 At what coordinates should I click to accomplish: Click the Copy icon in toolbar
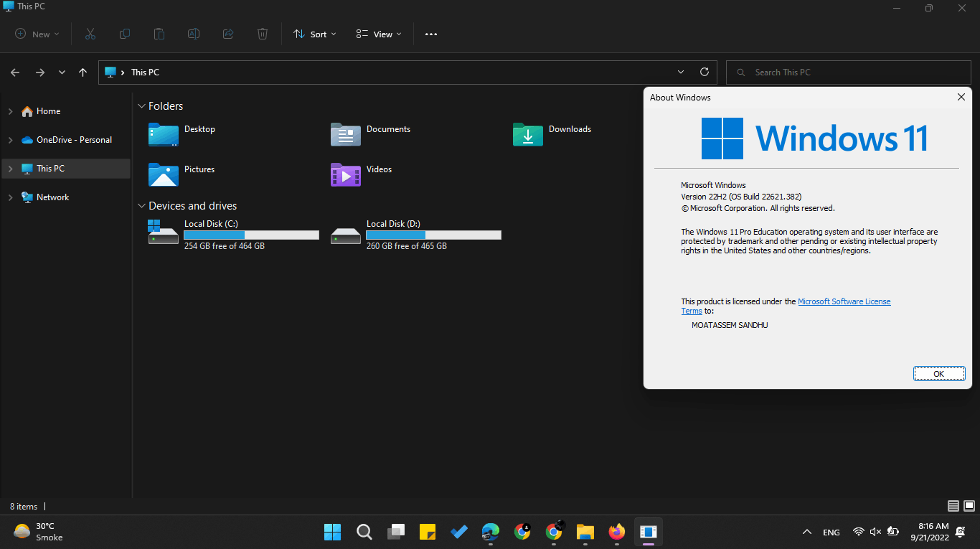[x=125, y=34]
